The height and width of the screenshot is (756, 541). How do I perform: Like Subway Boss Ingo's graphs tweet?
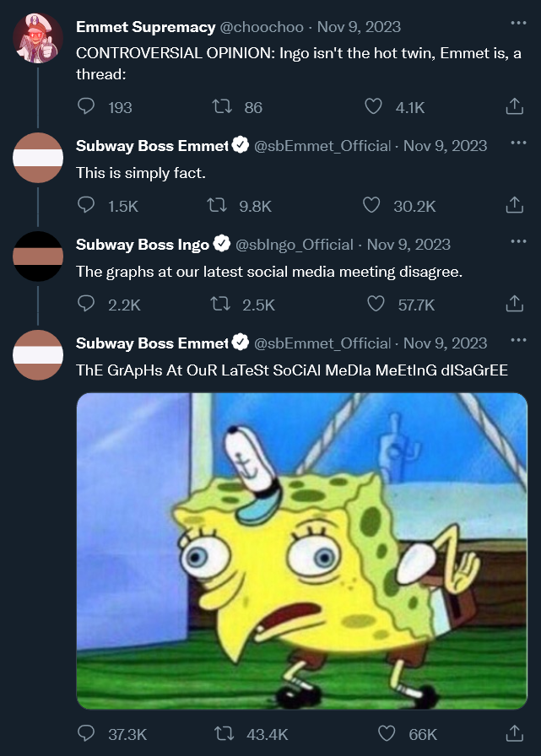(x=373, y=304)
